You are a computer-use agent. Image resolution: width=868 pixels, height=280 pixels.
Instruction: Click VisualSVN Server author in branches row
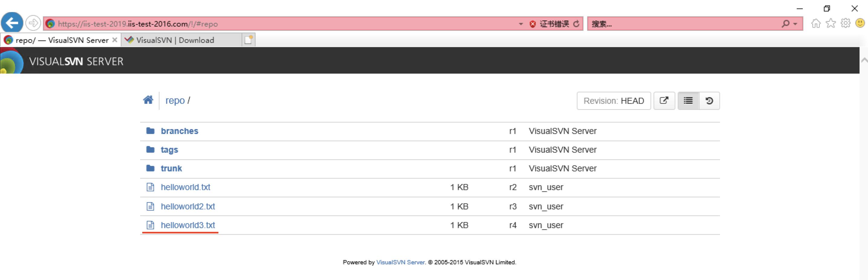pos(562,131)
